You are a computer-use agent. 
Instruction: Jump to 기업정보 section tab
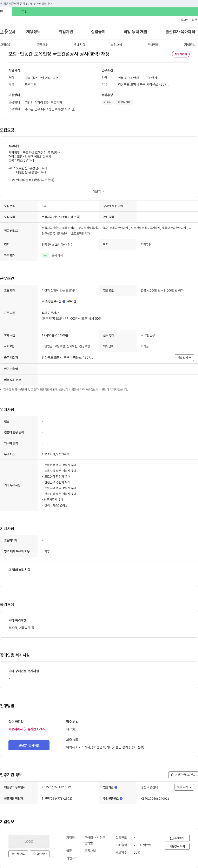(190, 45)
